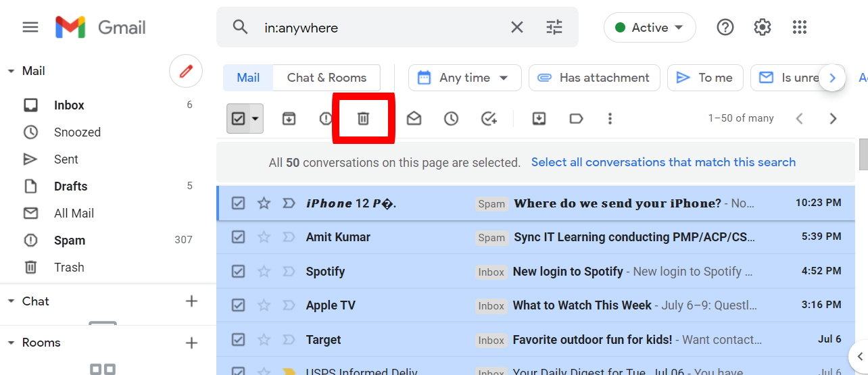Open More options three-dot menu
The image size is (868, 375).
[x=610, y=119]
